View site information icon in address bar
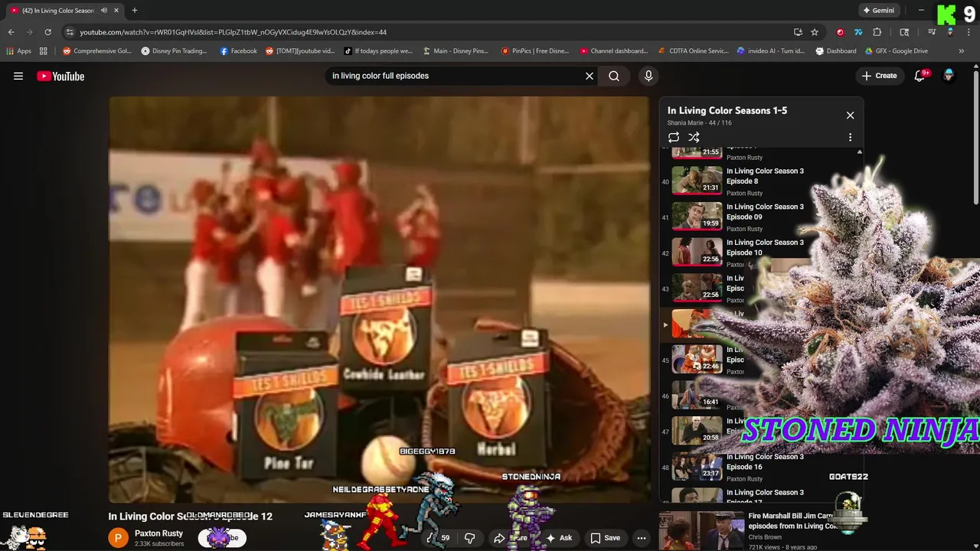The image size is (980, 551). [70, 32]
